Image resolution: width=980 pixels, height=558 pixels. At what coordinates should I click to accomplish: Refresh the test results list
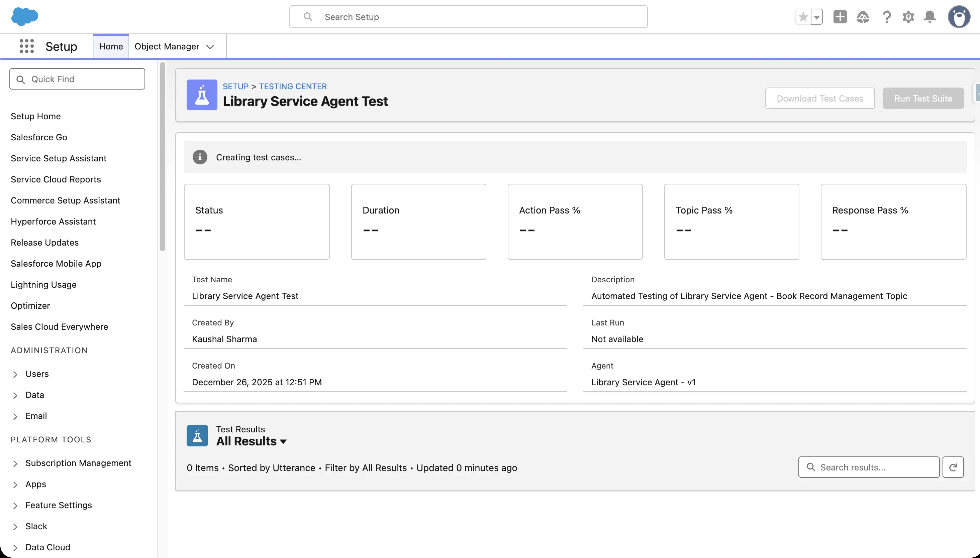(953, 467)
